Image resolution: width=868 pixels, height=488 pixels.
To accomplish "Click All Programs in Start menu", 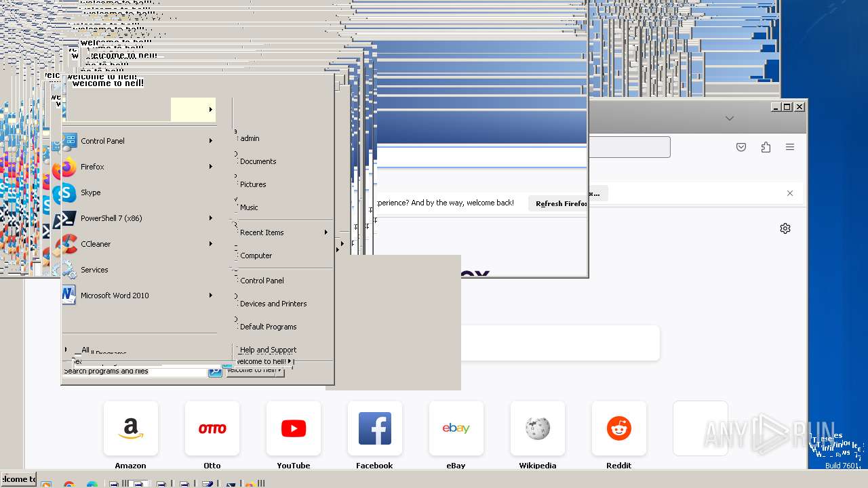I will pos(104,351).
